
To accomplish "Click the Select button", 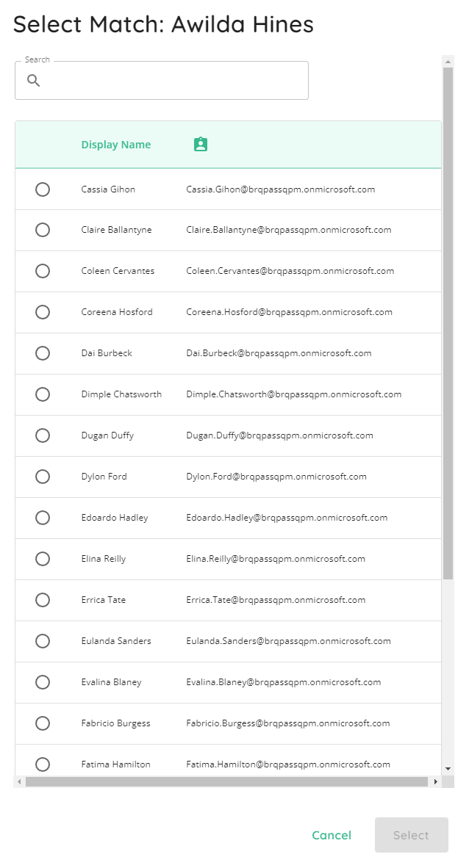I will coord(412,836).
